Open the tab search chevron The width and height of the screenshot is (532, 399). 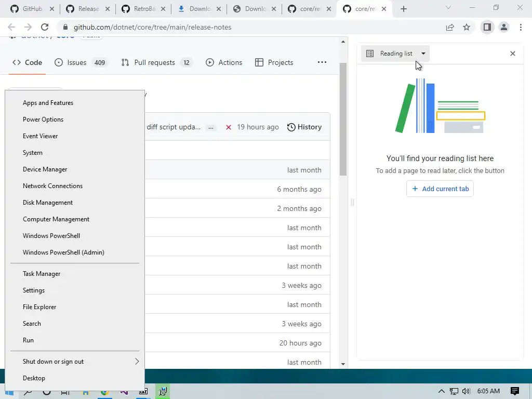point(448,7)
